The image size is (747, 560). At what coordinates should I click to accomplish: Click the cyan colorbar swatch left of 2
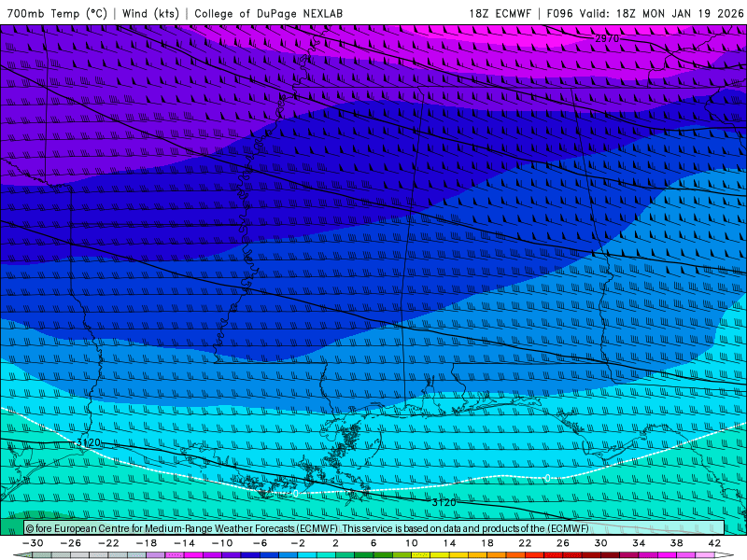307,555
